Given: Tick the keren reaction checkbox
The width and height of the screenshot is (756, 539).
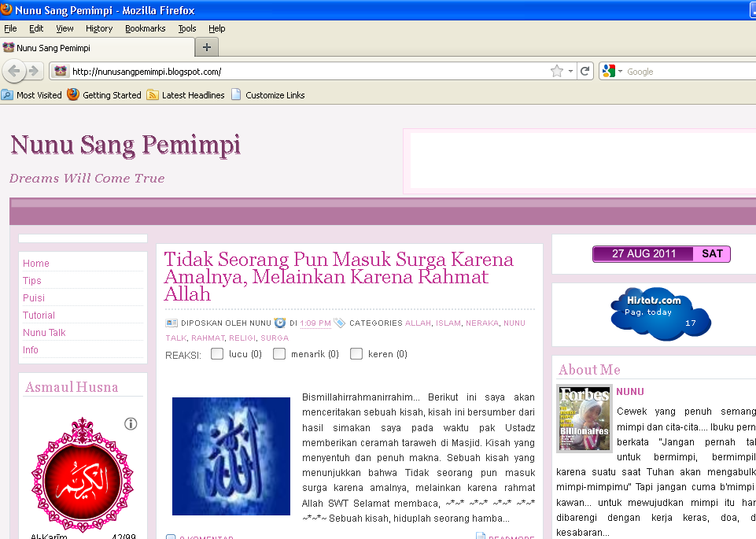Looking at the screenshot, I should click(356, 354).
